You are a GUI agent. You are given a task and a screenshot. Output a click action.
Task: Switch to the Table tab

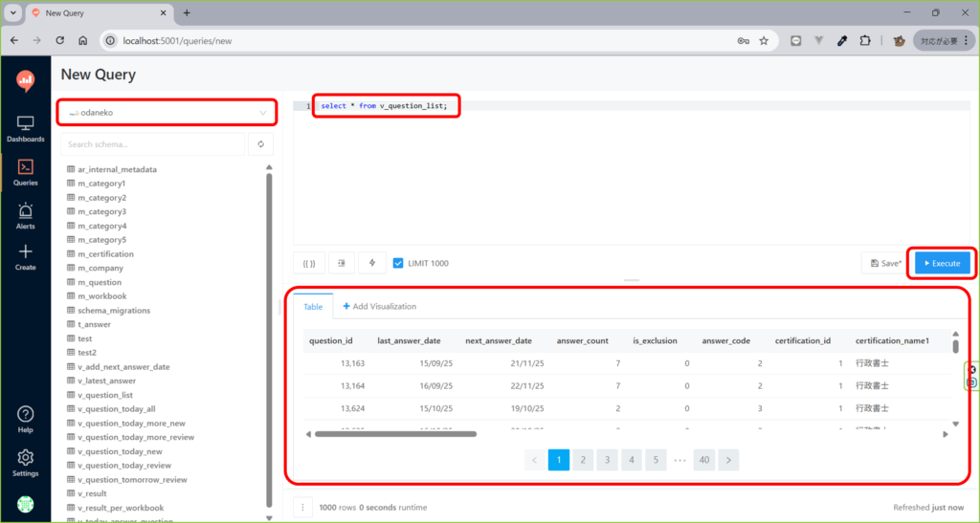pos(313,306)
